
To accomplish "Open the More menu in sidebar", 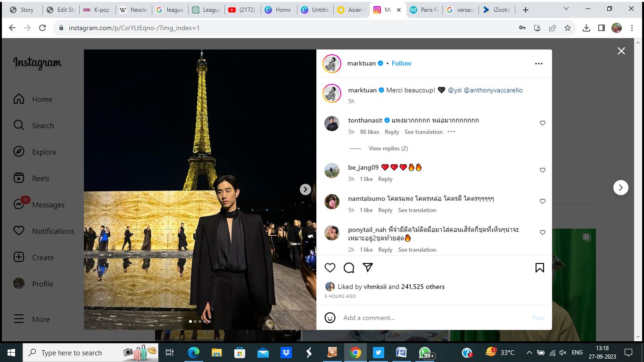I will [x=32, y=319].
